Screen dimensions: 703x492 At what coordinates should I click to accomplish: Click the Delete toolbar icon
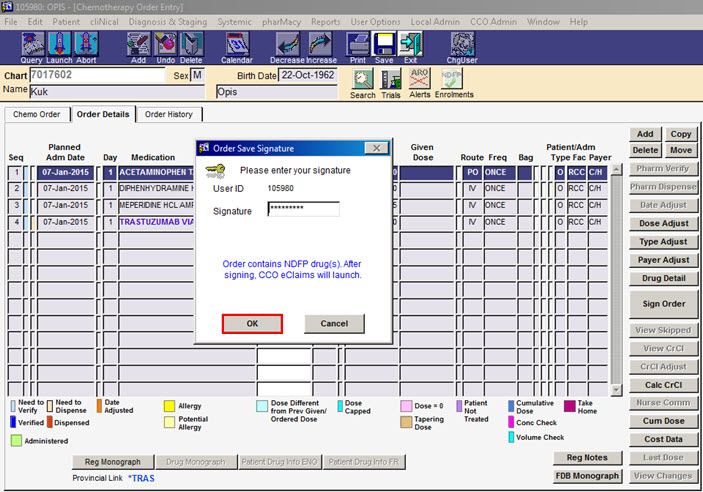(191, 44)
